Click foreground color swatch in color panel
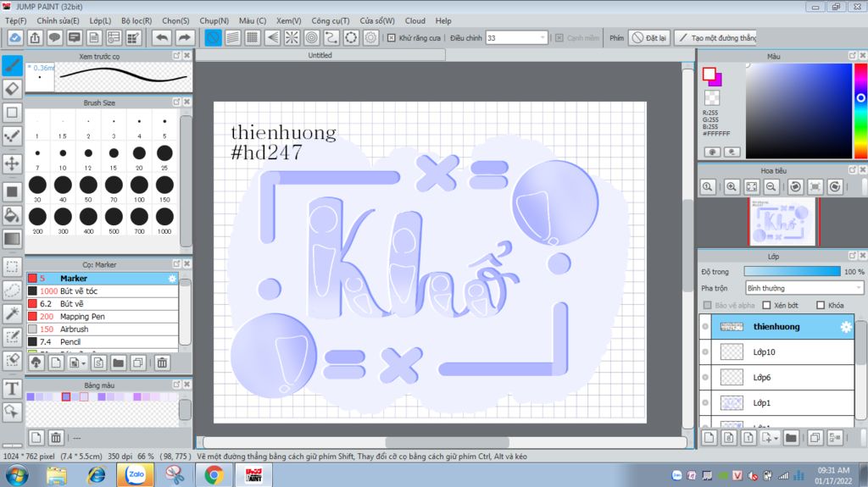Viewport: 868px width, 487px height. tap(709, 74)
